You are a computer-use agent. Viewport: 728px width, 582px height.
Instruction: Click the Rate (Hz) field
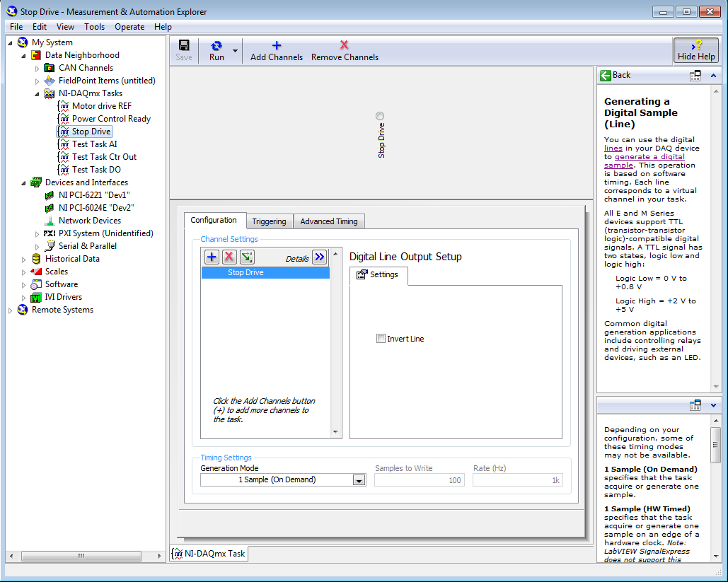[517, 480]
